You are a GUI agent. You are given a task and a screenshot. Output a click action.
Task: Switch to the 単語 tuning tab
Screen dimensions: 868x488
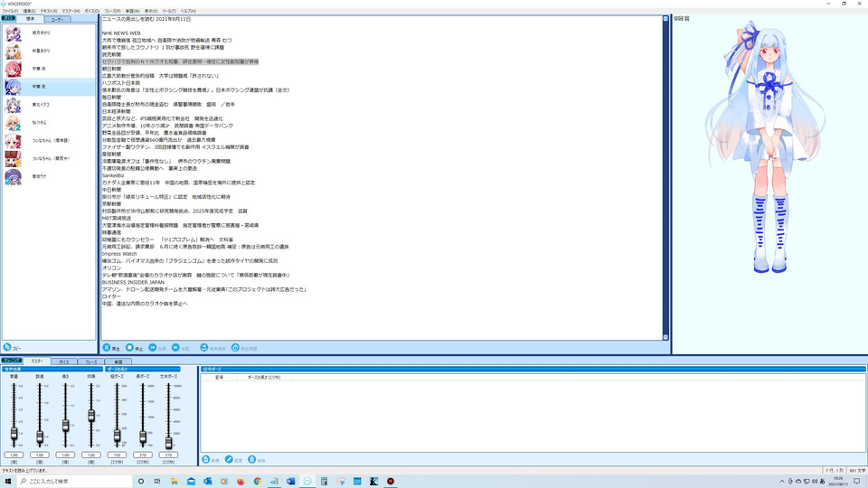pos(118,361)
